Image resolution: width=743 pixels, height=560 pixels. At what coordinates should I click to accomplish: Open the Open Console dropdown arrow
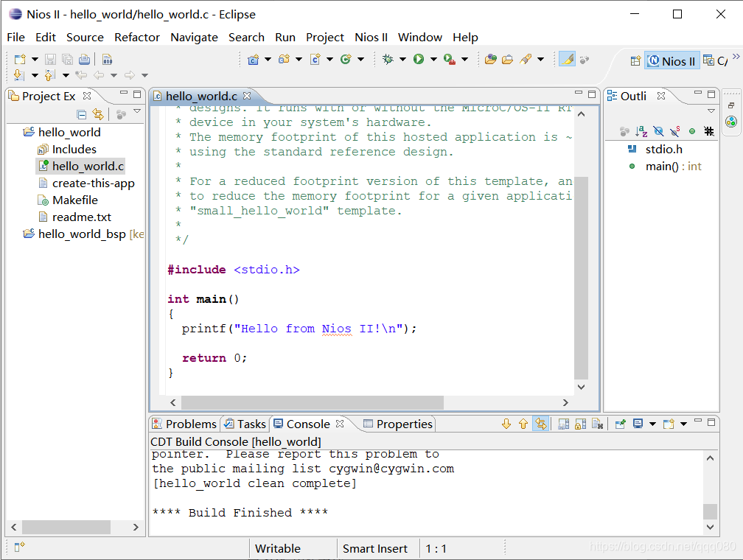click(x=683, y=424)
